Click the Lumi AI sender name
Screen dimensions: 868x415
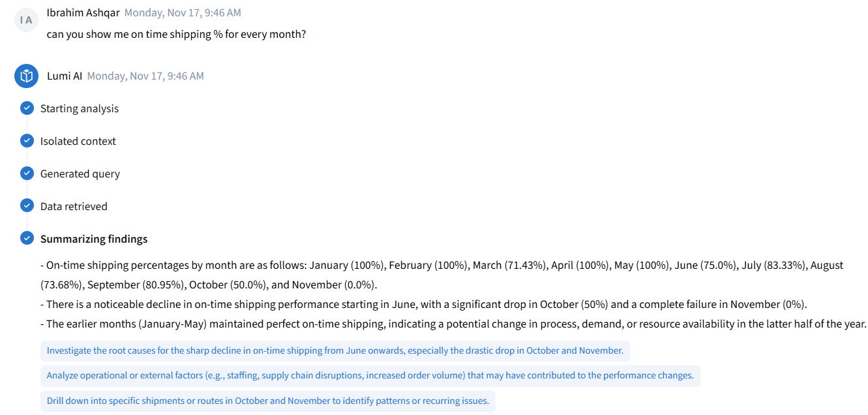(65, 76)
